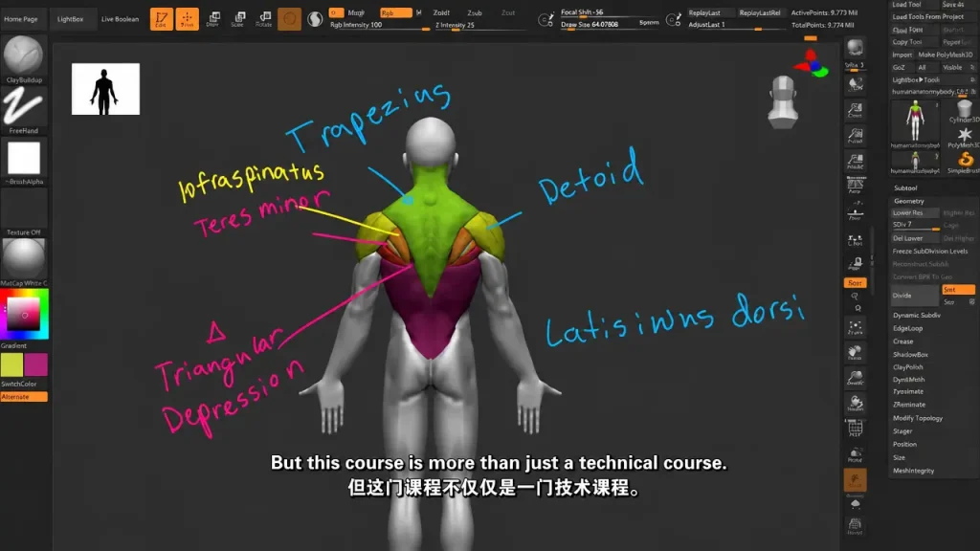Screen dimensions: 980x551
Task: Click the ZoomD view navigation icon
Action: [855, 378]
